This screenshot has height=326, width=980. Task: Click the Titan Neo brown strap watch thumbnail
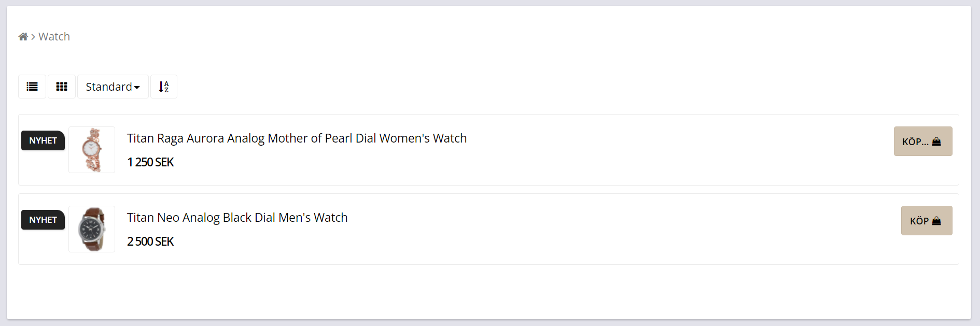(92, 229)
